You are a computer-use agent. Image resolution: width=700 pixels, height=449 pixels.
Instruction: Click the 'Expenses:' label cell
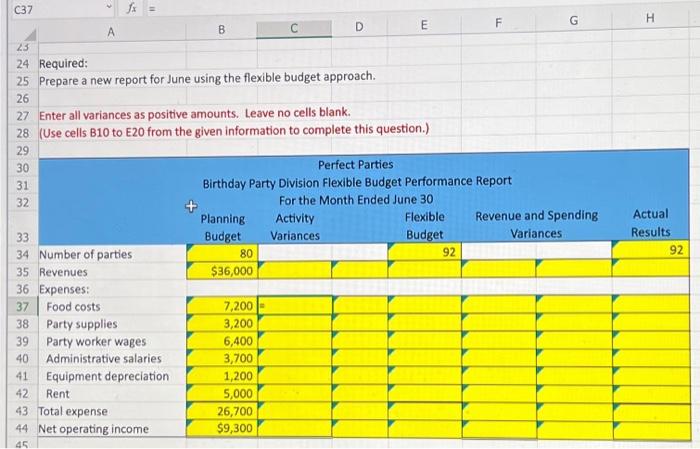tap(64, 289)
